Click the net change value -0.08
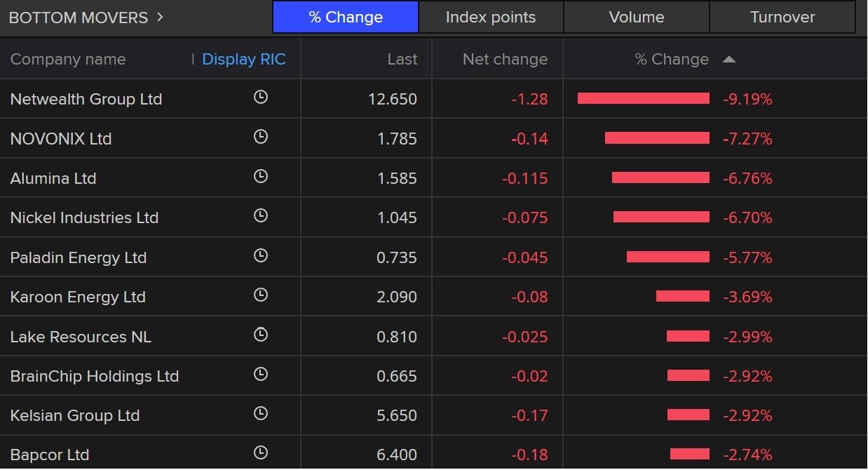The height and width of the screenshot is (470, 868). tap(529, 297)
